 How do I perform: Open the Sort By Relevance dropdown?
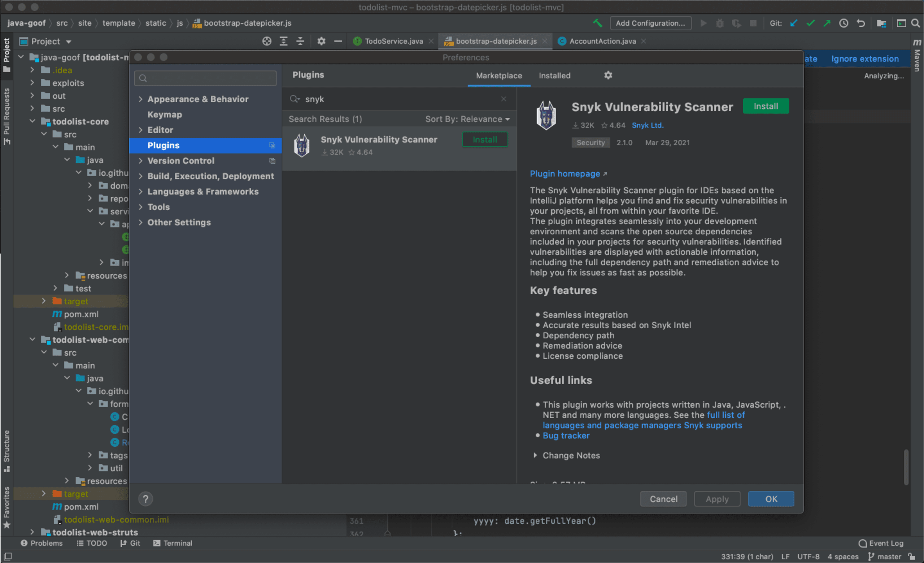coord(467,119)
